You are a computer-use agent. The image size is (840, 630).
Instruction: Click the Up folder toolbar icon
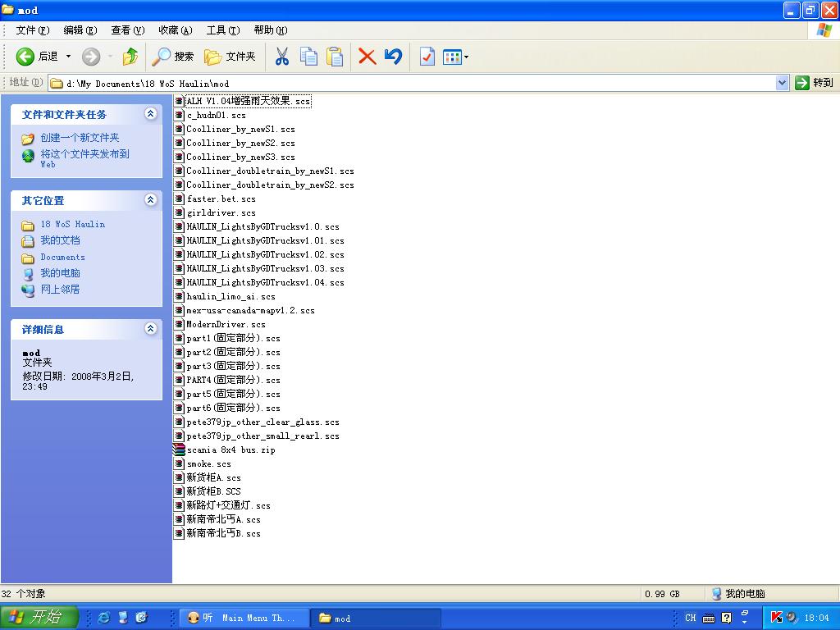[x=130, y=57]
